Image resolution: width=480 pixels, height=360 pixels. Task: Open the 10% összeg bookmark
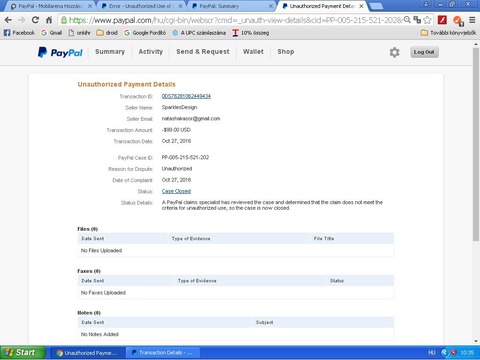251,33
